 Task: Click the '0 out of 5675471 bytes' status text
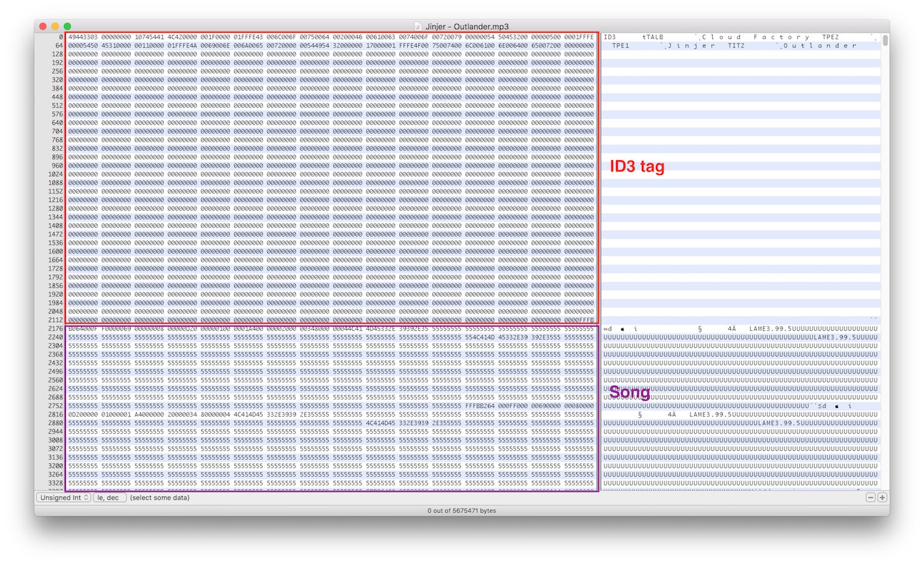coord(461,511)
